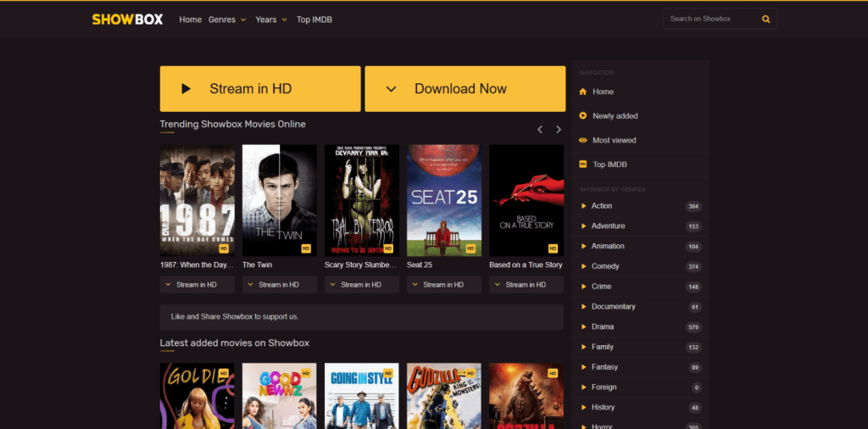
Task: Expand the Genres dropdown in top menu
Action: (227, 19)
